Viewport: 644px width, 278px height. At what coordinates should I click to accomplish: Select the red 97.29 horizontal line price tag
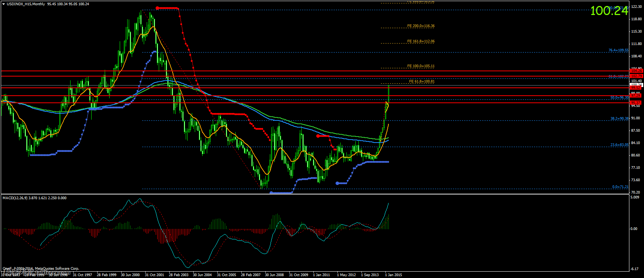636,96
